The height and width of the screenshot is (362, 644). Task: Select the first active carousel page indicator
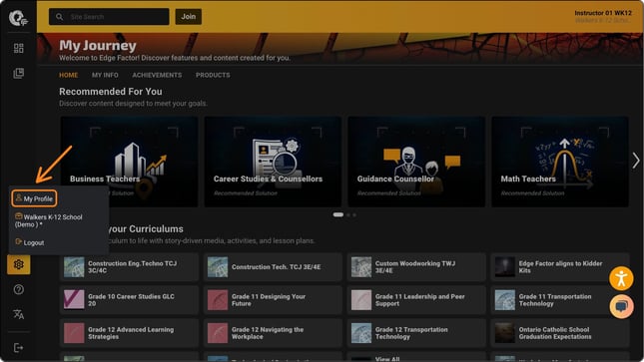(338, 214)
